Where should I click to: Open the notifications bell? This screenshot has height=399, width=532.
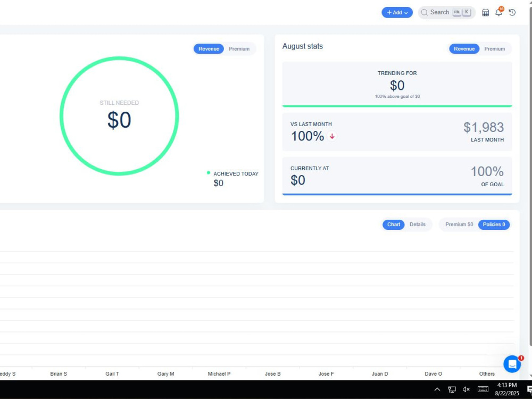tap(499, 12)
